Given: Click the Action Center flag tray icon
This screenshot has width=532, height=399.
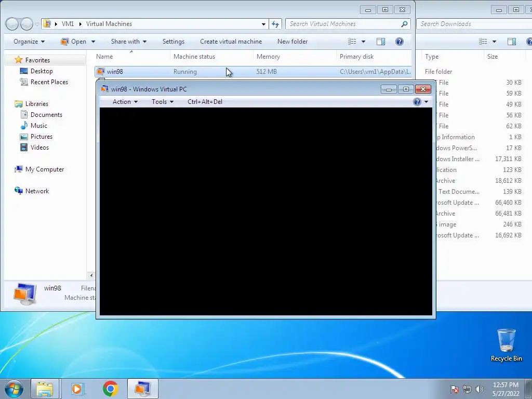Looking at the screenshot, I should click(454, 389).
